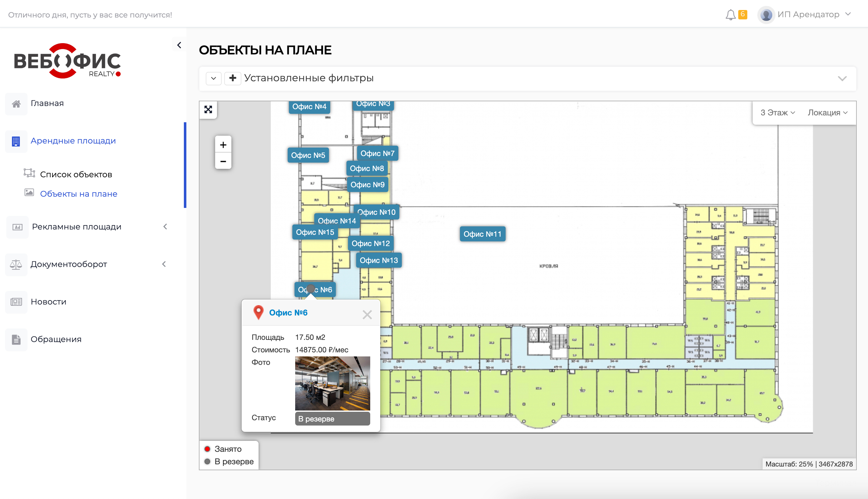Click the plus icon to add a filter
The width and height of the screenshot is (868, 499).
tap(233, 78)
